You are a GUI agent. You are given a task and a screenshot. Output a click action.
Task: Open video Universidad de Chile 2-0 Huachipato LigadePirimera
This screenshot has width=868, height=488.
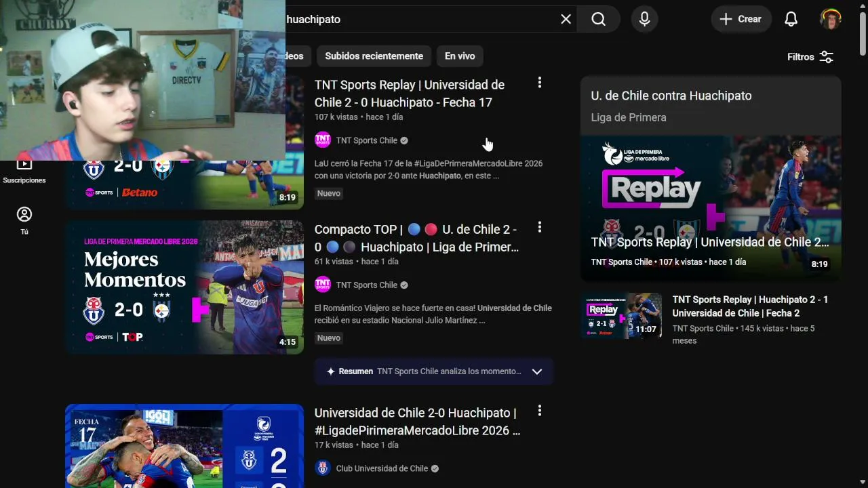pos(417,422)
